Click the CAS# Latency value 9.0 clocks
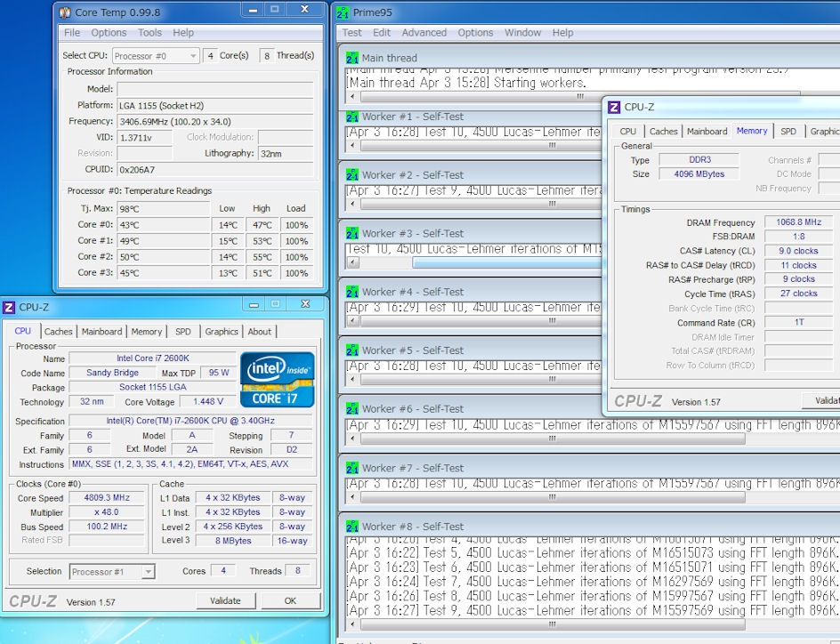The height and width of the screenshot is (644, 840). coord(799,251)
